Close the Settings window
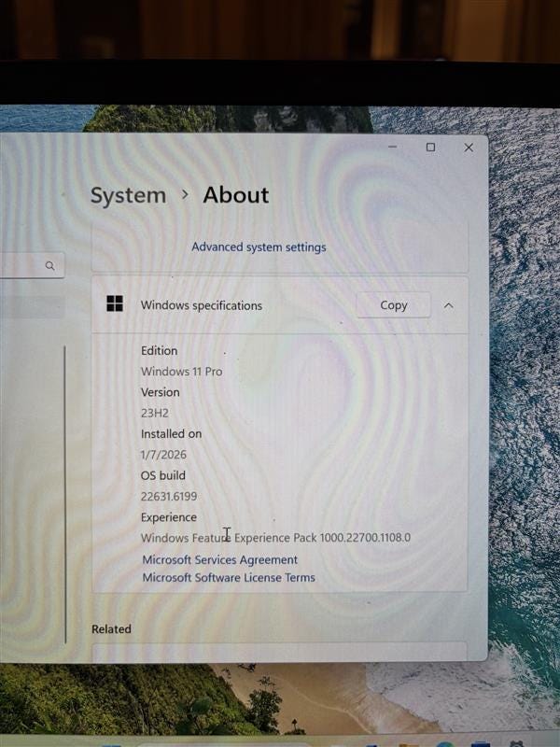Screen dimensions: 560x747 (x=469, y=148)
